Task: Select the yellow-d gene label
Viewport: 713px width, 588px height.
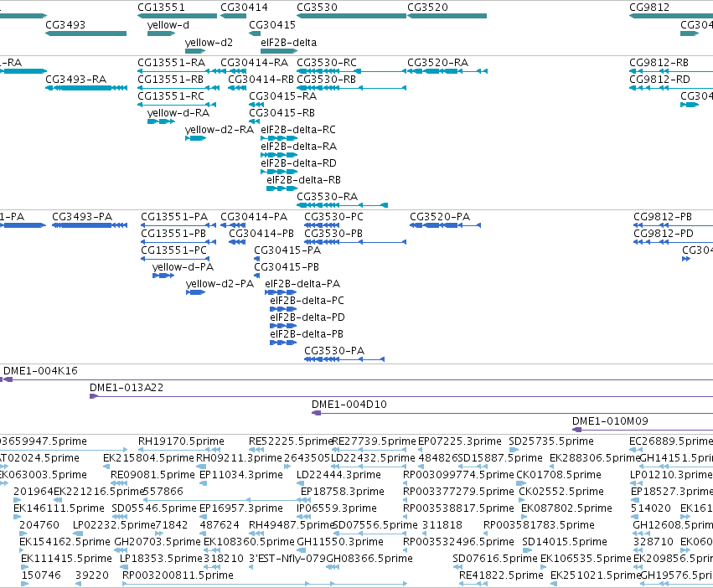Action: click(168, 25)
